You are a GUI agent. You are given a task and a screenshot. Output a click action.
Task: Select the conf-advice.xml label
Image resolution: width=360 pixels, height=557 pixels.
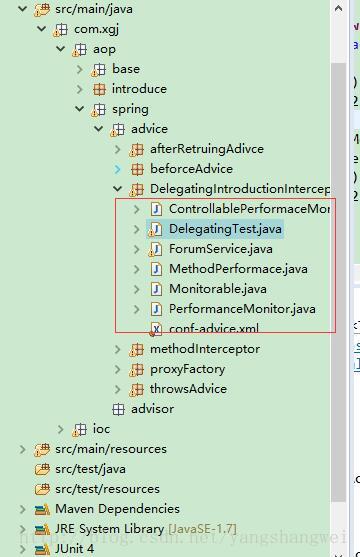coord(214,329)
